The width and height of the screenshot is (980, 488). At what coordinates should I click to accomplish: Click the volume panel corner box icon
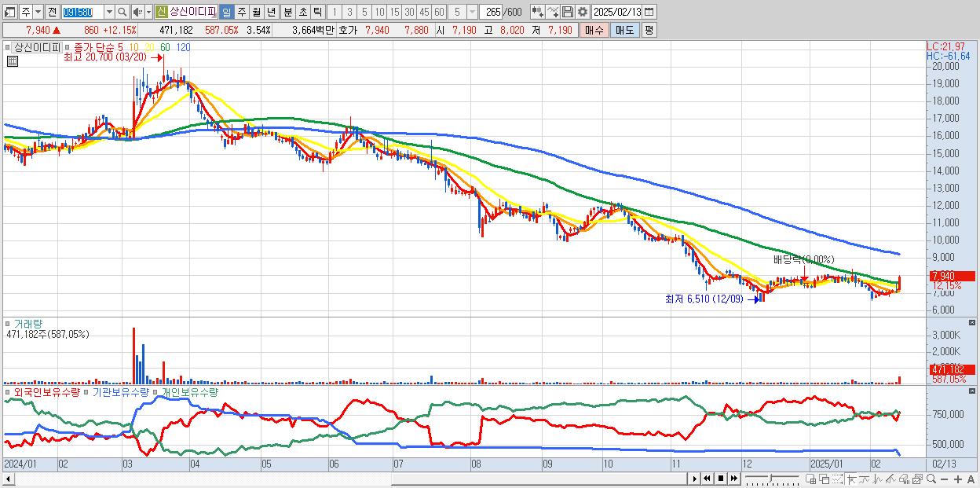tap(973, 322)
